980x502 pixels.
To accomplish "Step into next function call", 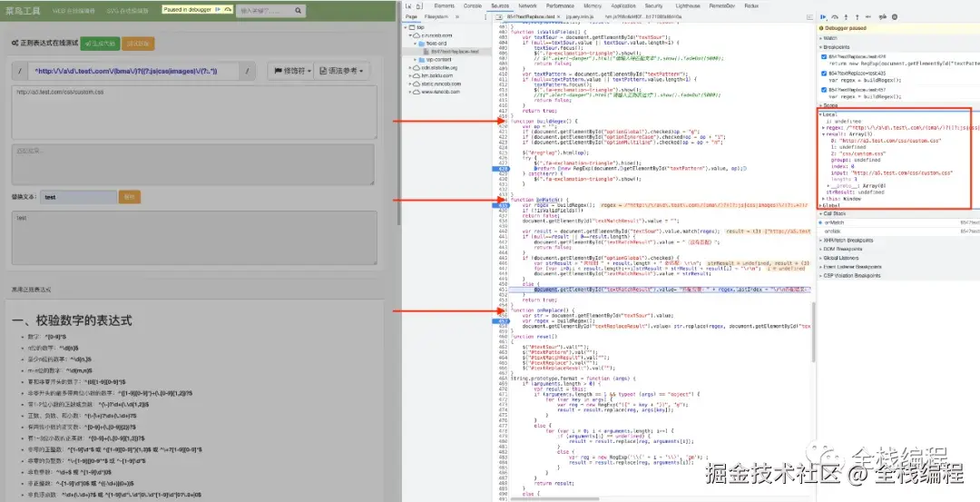I will [847, 17].
